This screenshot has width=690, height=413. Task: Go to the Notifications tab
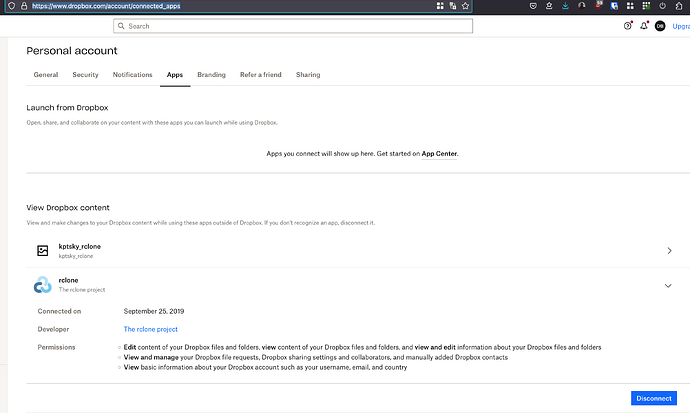click(x=132, y=75)
